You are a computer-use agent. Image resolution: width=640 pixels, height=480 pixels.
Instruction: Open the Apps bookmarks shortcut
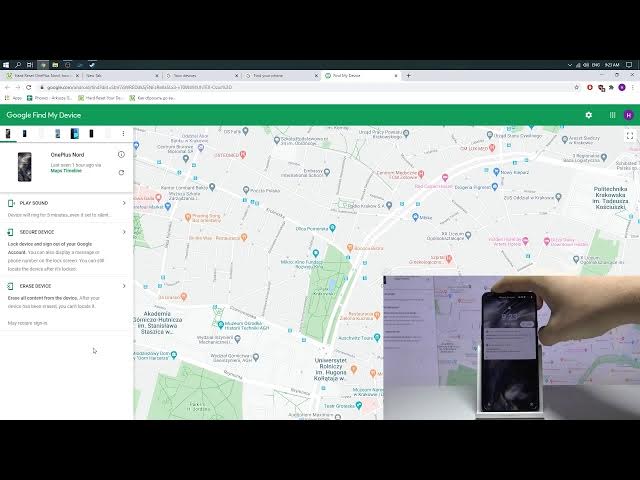tap(13, 98)
